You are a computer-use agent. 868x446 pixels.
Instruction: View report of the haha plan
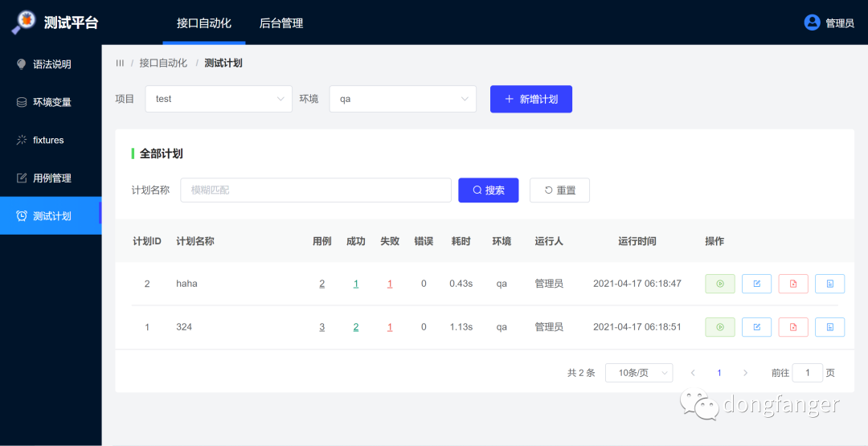click(x=829, y=284)
